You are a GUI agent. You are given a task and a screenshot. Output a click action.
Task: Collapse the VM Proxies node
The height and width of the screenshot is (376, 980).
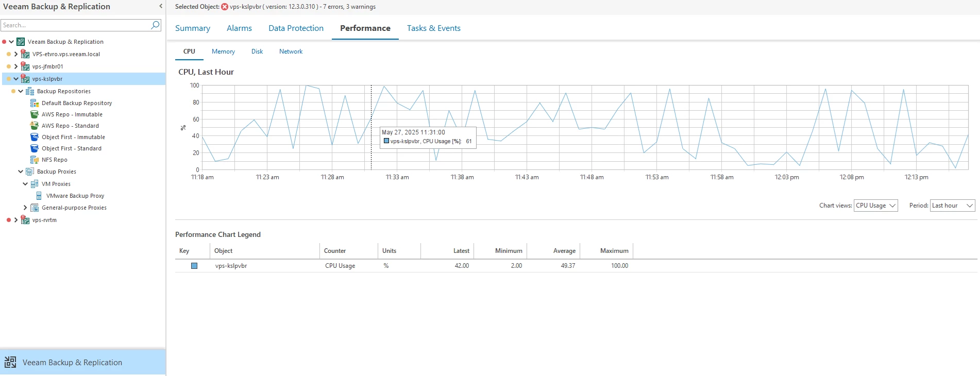(x=25, y=184)
